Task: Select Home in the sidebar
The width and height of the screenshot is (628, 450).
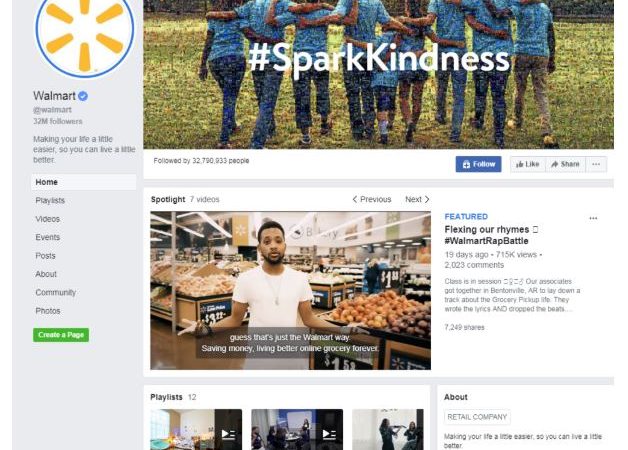Action: (84, 182)
